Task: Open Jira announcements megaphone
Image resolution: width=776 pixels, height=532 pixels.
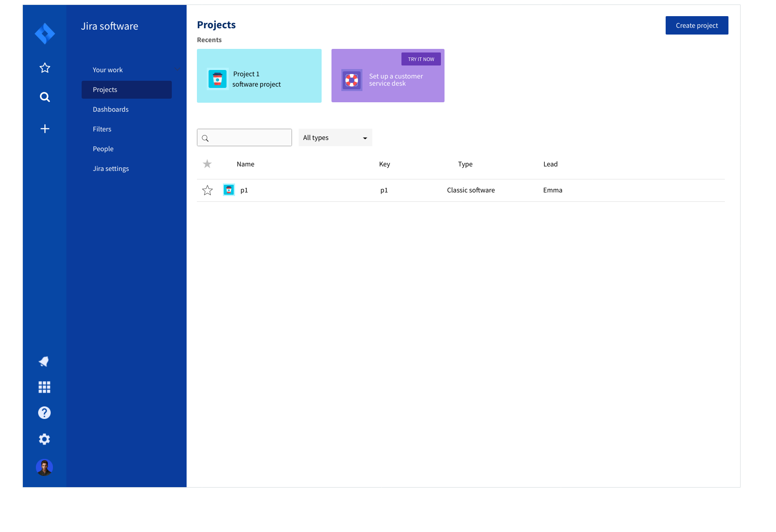Action: [44, 362]
